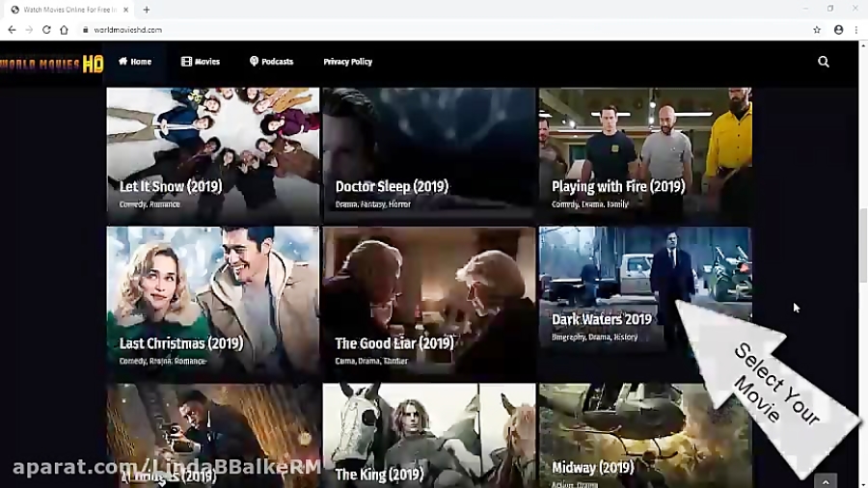The image size is (868, 488).
Task: Open the Last Christmas (2019) title
Action: click(181, 343)
